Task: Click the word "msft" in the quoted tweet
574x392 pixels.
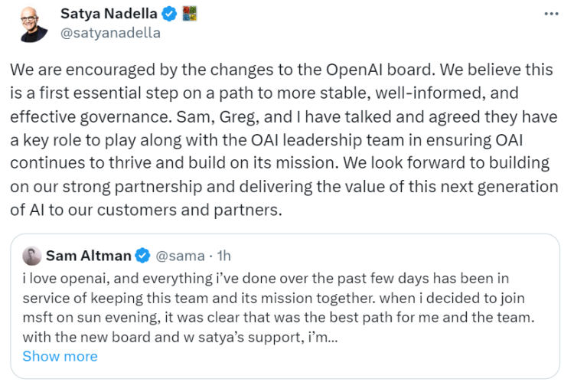Action: pos(38,317)
